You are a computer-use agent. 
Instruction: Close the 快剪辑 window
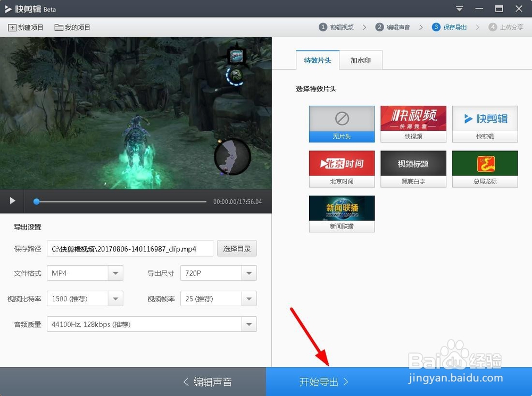[519, 9]
